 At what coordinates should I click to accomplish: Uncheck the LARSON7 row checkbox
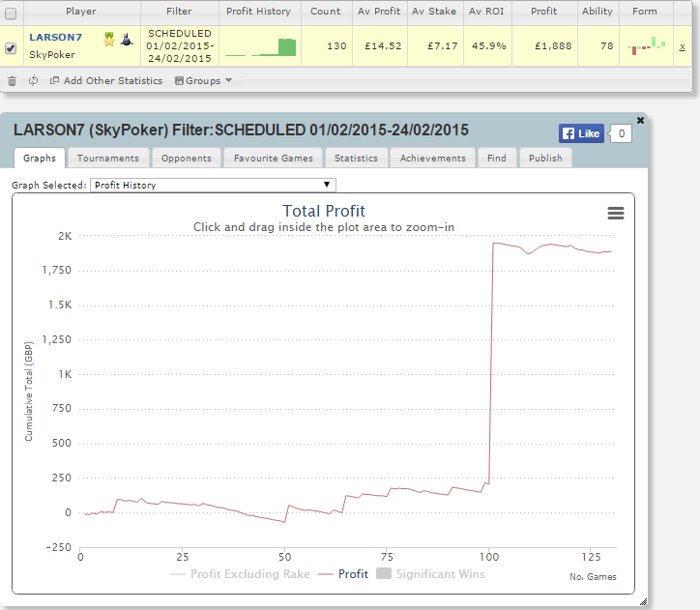point(11,48)
